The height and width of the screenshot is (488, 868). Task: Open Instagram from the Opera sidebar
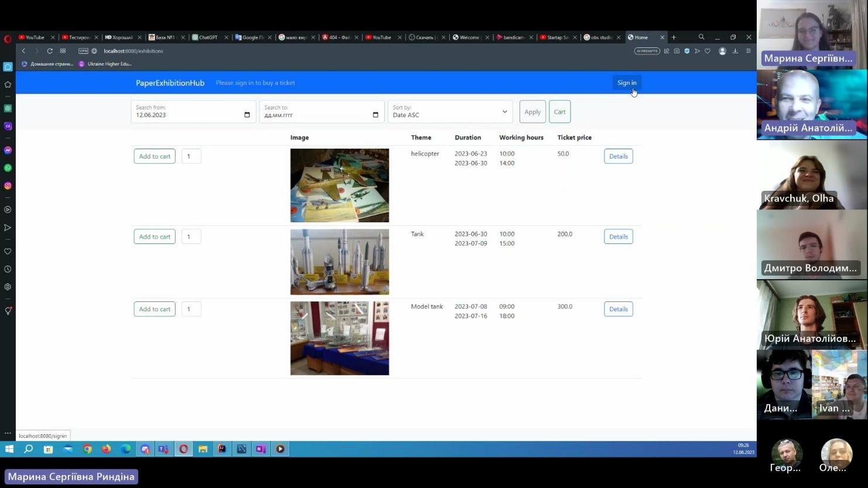pos(8,185)
